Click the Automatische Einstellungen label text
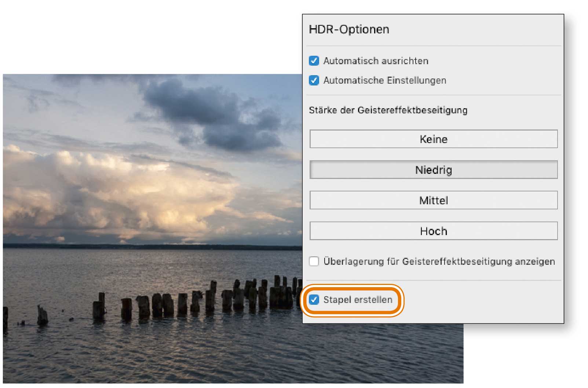This screenshot has width=588, height=388. point(384,80)
